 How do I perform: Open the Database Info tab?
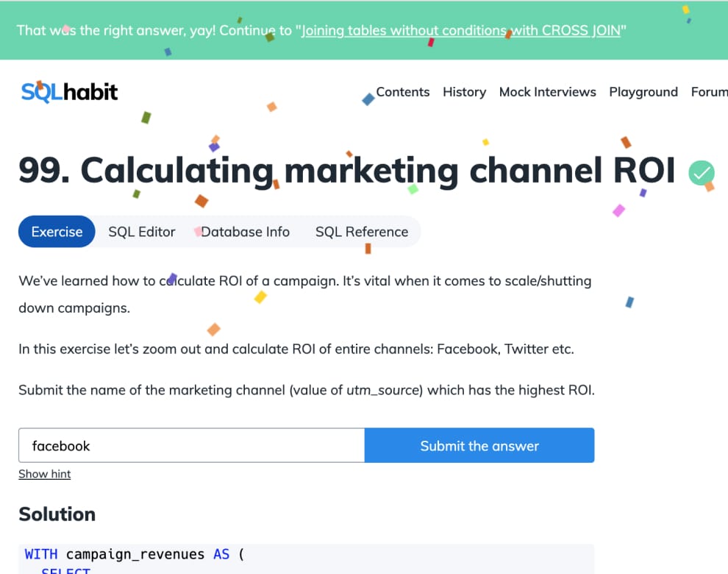[245, 232]
